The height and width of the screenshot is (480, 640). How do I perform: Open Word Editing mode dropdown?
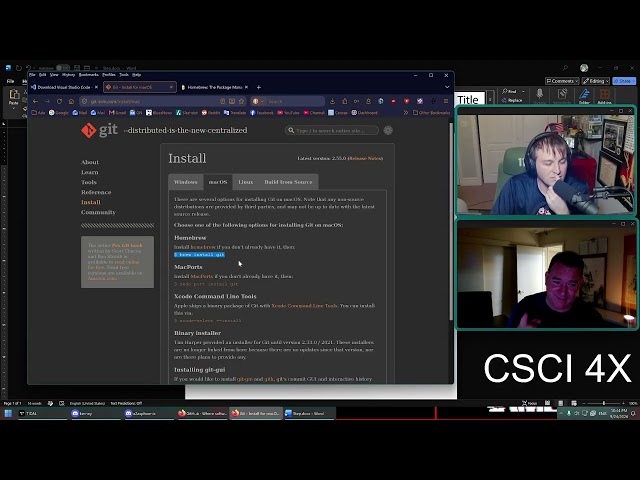tap(596, 81)
